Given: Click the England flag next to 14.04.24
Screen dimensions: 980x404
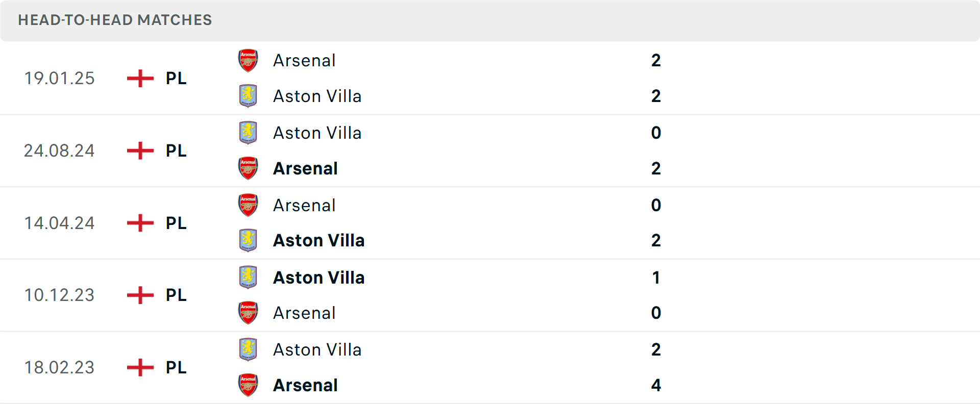Looking at the screenshot, I should click(x=139, y=223).
